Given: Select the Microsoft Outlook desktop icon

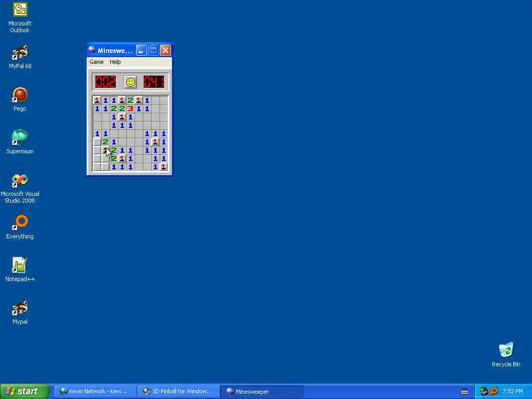Looking at the screenshot, I should coord(20,18).
